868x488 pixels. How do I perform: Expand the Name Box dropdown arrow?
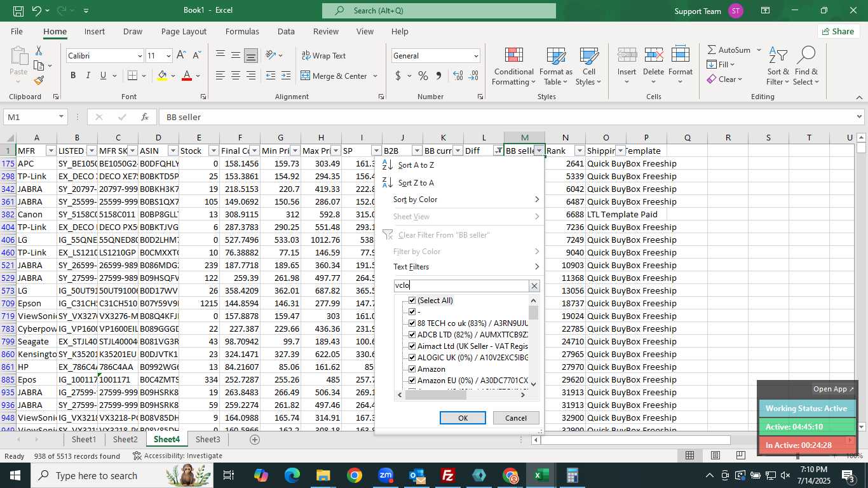point(61,117)
